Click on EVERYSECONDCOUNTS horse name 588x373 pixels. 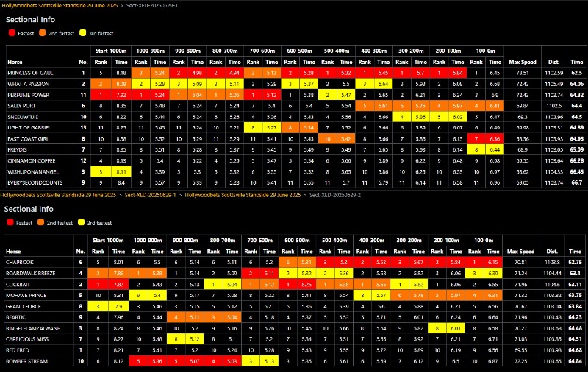(34, 182)
